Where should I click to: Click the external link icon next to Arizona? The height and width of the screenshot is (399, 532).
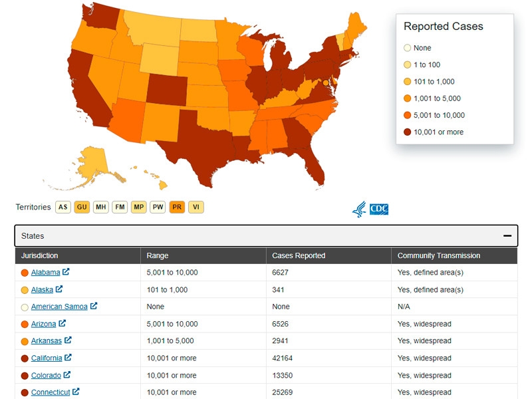62,324
